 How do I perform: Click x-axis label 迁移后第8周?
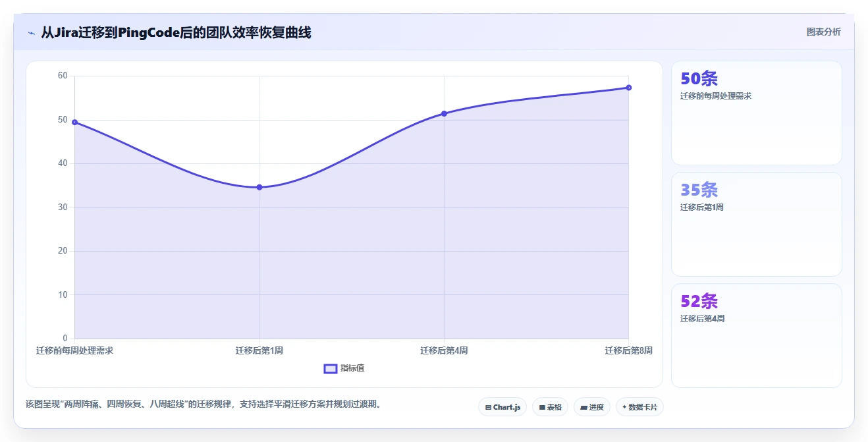point(629,350)
